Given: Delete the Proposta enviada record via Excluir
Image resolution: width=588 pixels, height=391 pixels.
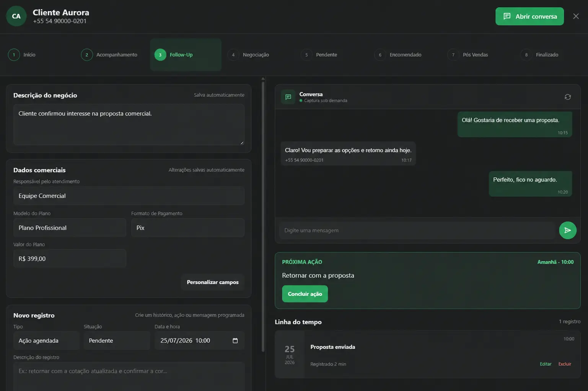Looking at the screenshot, I should (565, 364).
